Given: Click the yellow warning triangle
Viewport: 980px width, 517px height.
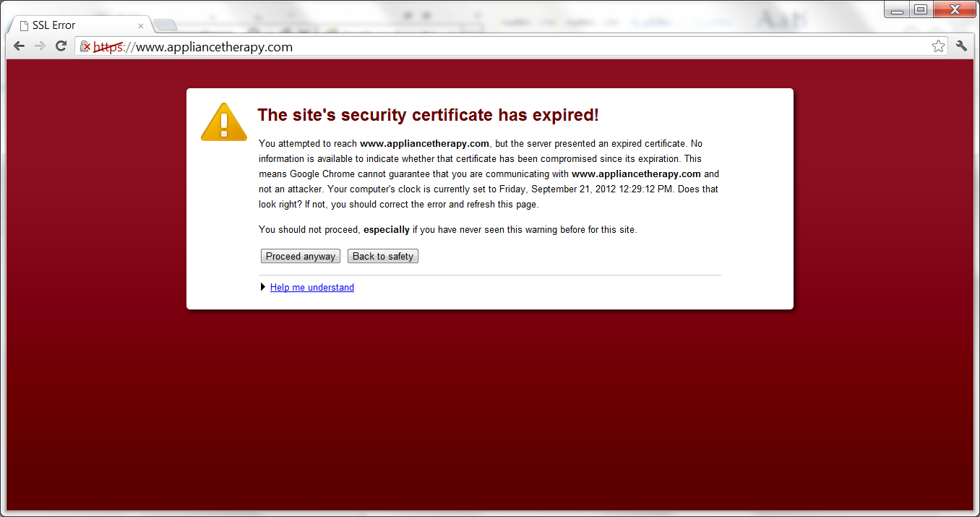Looking at the screenshot, I should (223, 120).
